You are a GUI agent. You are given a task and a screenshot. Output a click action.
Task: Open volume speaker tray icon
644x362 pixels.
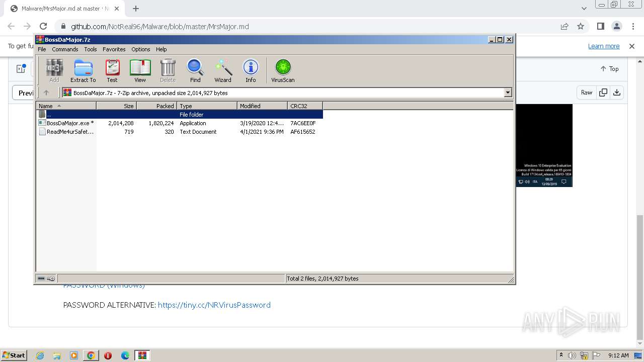(x=572, y=355)
